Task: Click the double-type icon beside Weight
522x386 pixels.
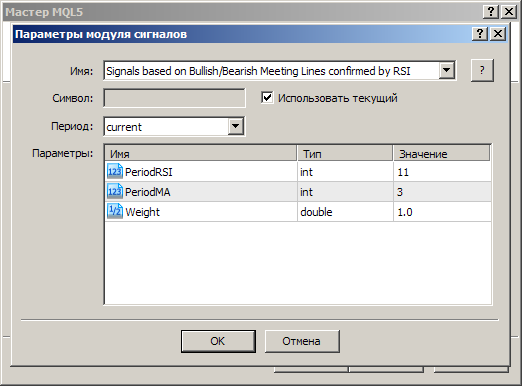Action: pyautogui.click(x=115, y=211)
